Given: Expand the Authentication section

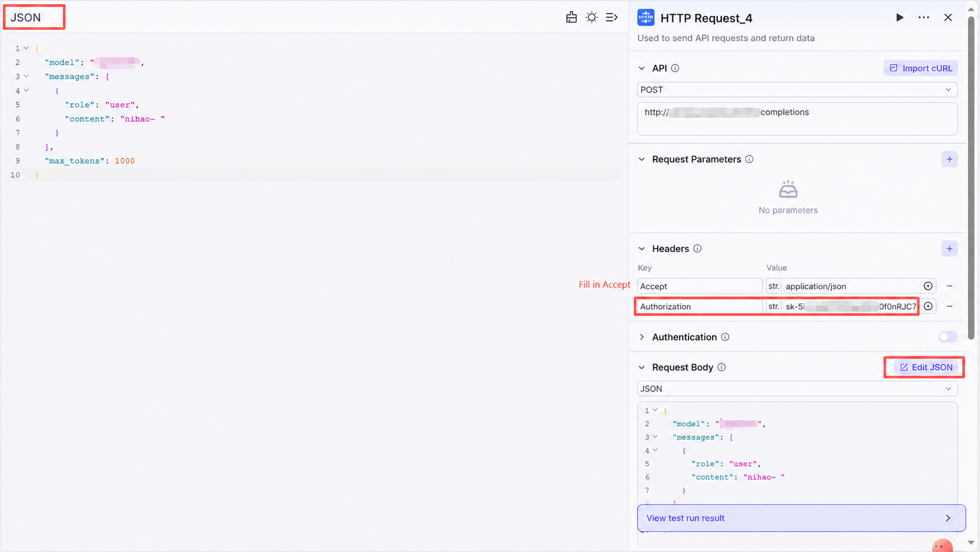Looking at the screenshot, I should [x=642, y=337].
